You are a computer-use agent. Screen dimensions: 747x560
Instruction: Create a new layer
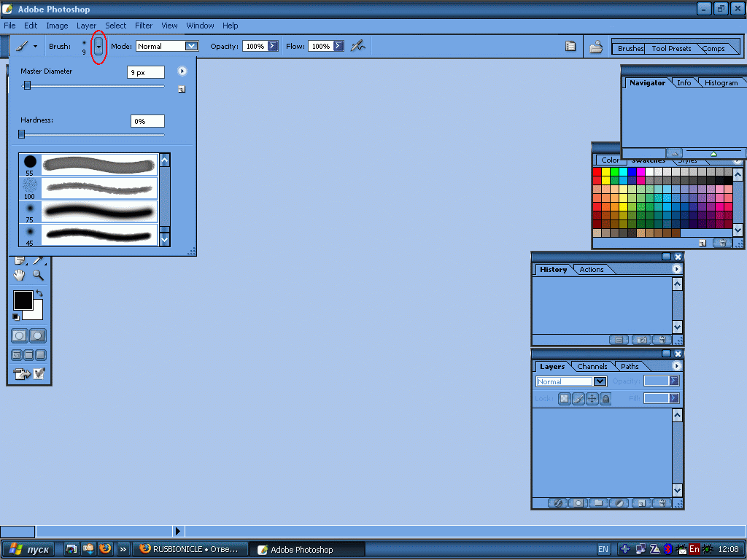click(641, 503)
